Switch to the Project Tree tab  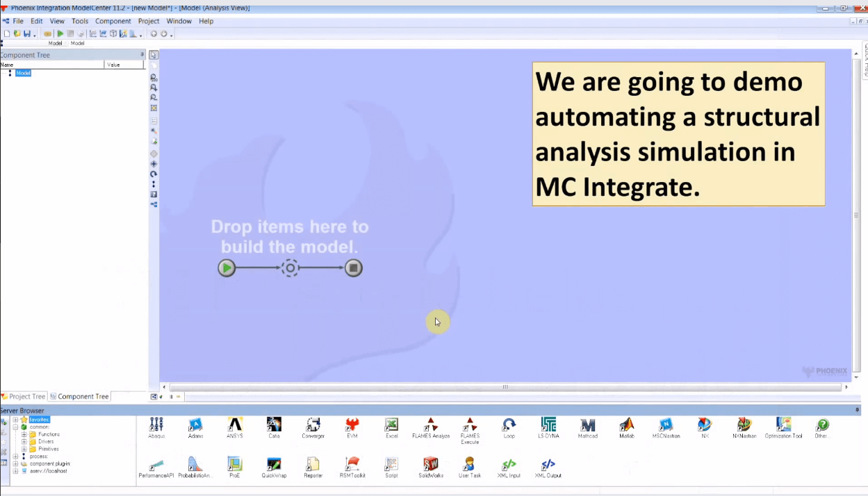(24, 397)
